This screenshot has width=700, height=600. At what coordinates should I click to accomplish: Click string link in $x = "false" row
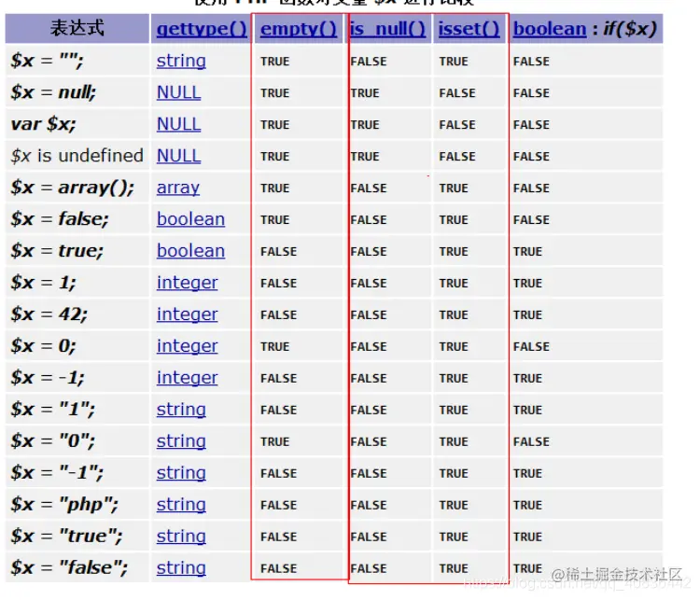tap(181, 568)
